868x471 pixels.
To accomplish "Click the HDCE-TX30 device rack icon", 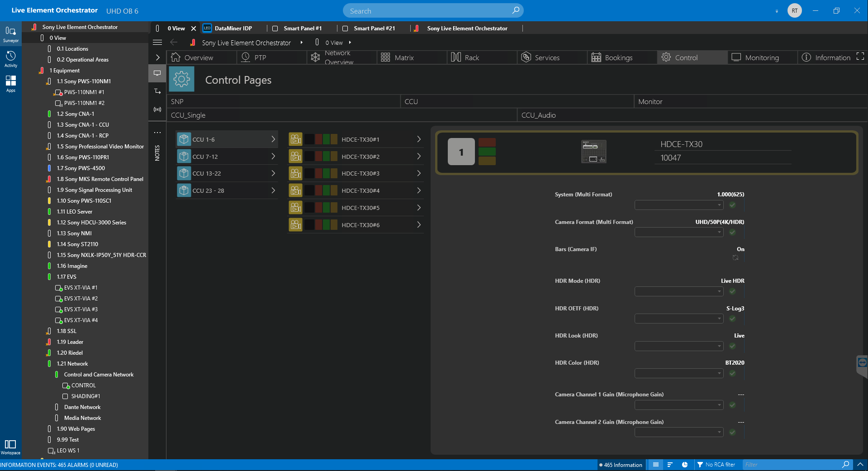I will pyautogui.click(x=593, y=152).
